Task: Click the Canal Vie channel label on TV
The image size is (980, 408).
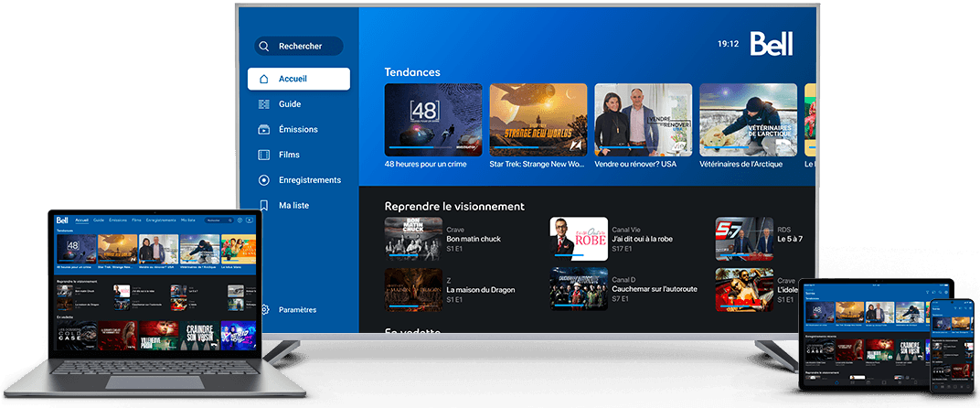Action: [x=625, y=230]
